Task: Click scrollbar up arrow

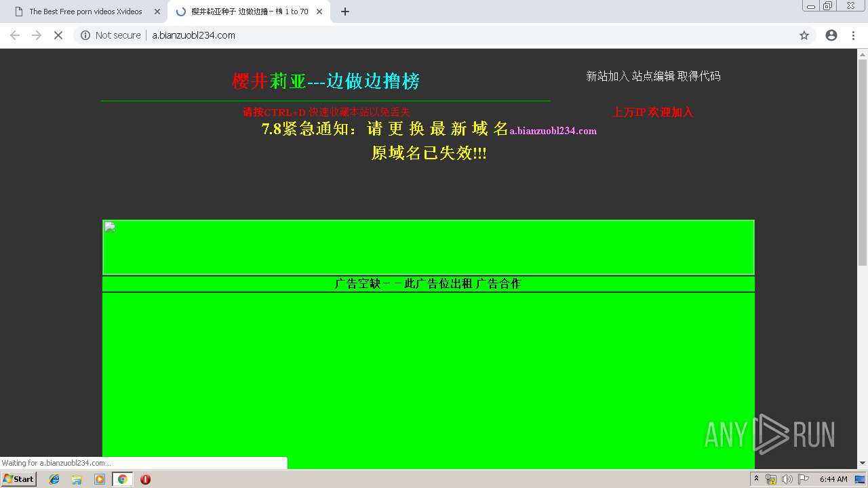Action: click(863, 54)
